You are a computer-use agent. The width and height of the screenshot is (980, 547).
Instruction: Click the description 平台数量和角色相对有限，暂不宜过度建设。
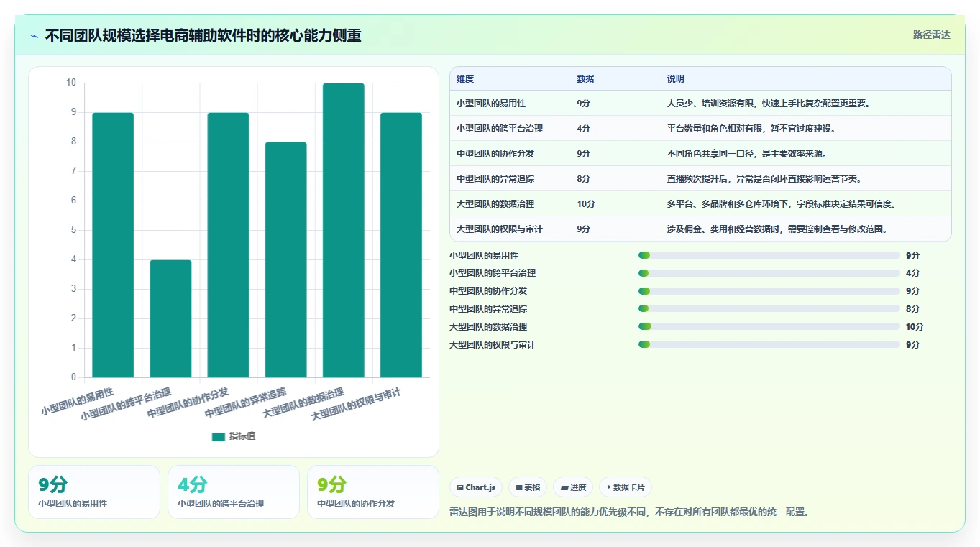click(751, 129)
